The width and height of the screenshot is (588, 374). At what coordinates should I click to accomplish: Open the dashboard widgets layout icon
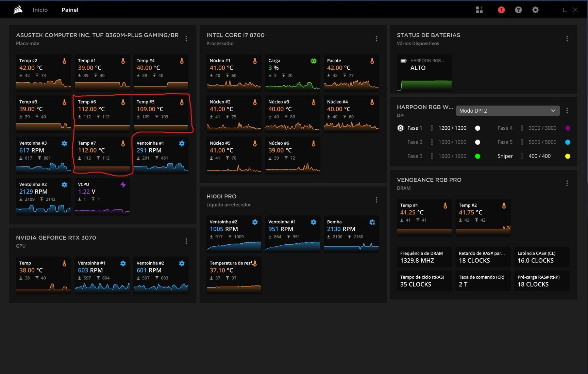[x=479, y=10]
